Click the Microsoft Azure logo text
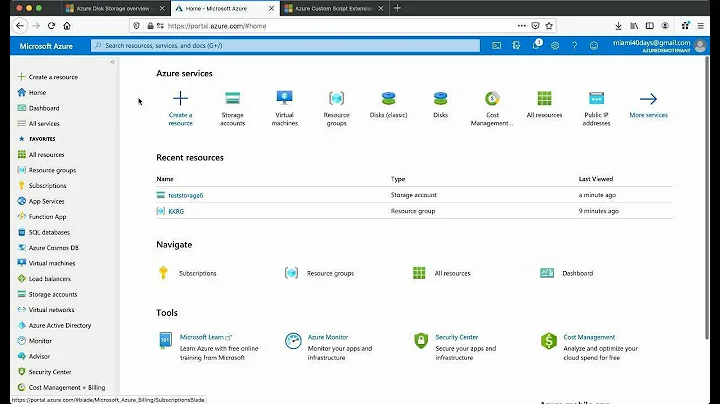 click(x=46, y=46)
